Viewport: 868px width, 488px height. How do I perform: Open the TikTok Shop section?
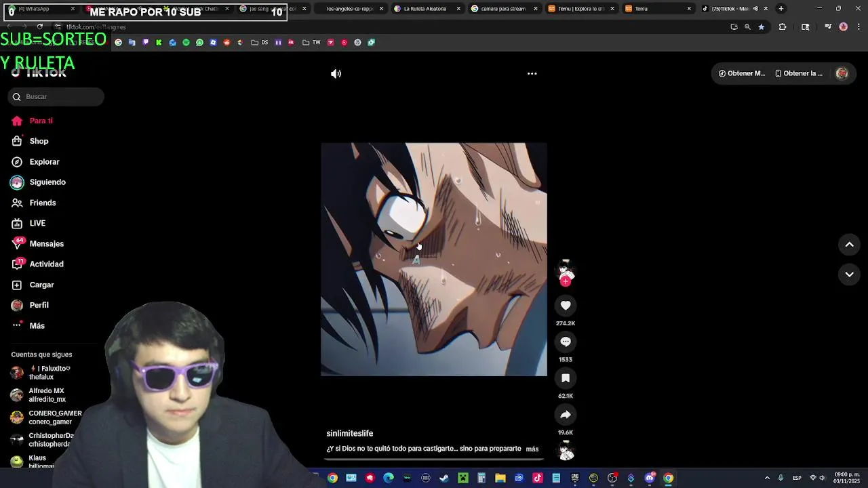30,141
